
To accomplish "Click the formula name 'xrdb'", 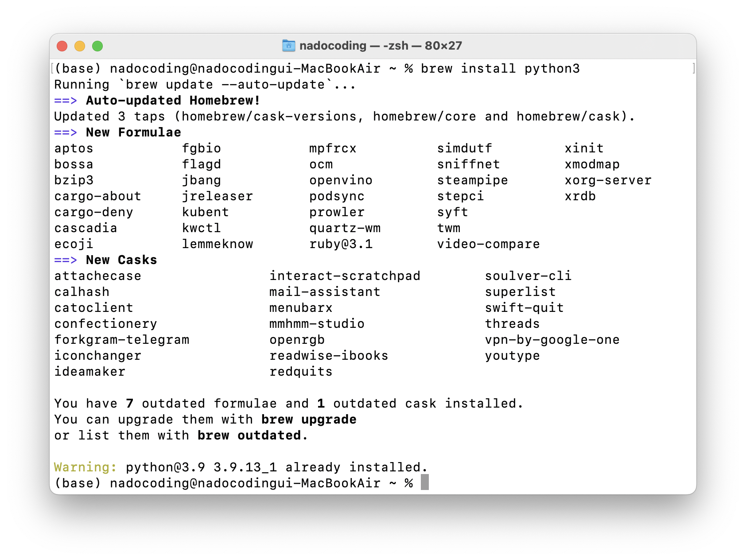I will click(x=580, y=196).
